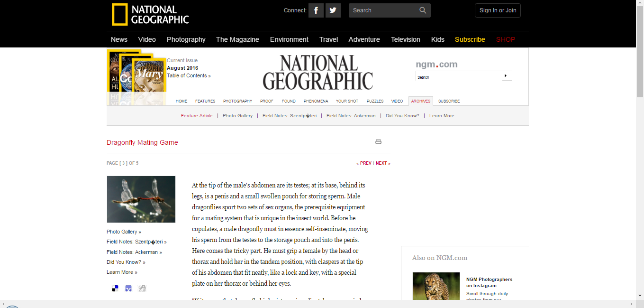Click Field Notes: Ackerman in sub-navigation
The height and width of the screenshot is (308, 644).
click(x=351, y=116)
